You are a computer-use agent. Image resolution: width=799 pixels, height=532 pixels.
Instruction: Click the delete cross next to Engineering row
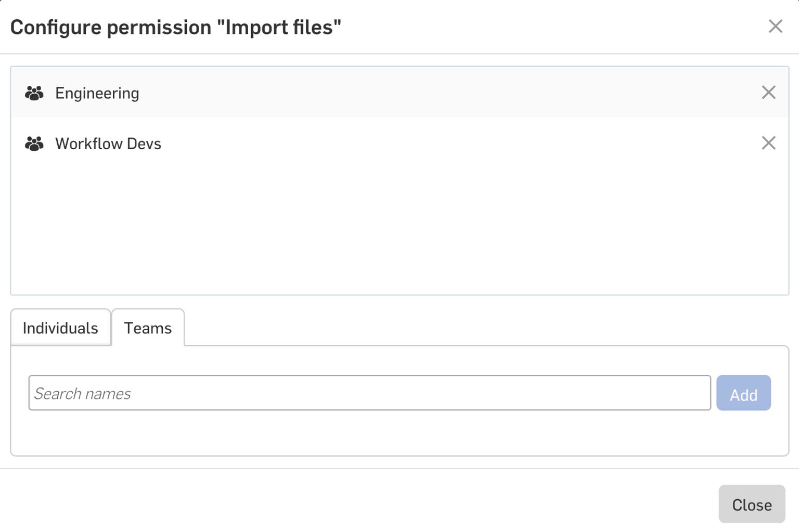tap(769, 93)
